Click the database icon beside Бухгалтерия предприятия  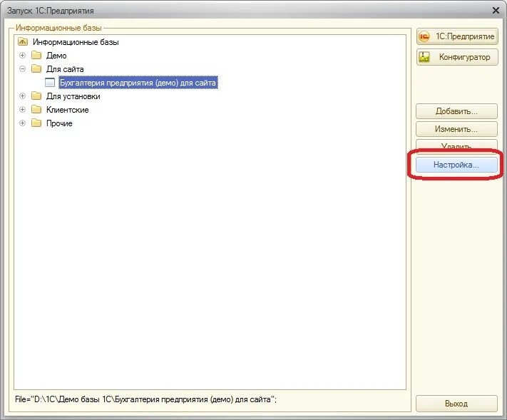point(50,83)
